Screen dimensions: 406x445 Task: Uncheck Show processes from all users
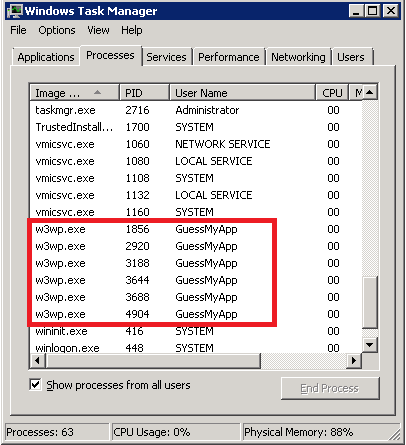click(35, 385)
